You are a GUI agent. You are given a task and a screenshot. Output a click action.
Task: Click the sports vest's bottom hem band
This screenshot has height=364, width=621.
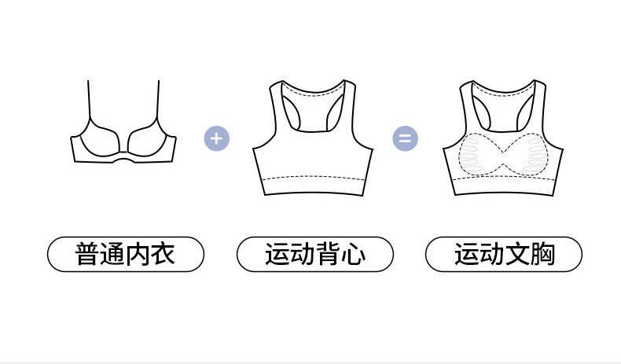click(313, 186)
